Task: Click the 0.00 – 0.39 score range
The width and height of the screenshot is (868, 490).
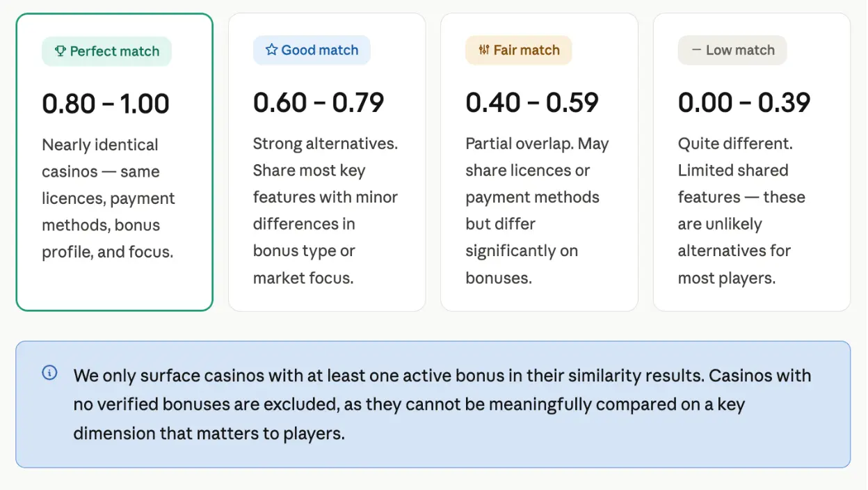Action: (744, 102)
